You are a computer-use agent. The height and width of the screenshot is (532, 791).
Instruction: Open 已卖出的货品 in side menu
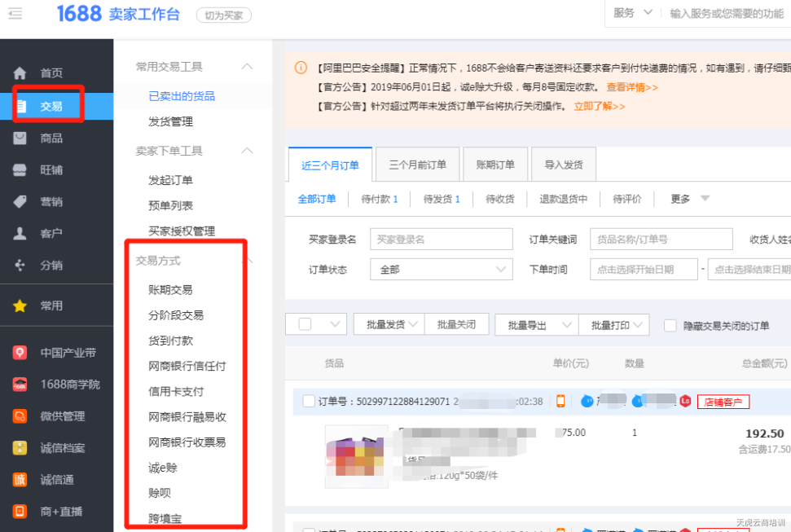click(182, 96)
